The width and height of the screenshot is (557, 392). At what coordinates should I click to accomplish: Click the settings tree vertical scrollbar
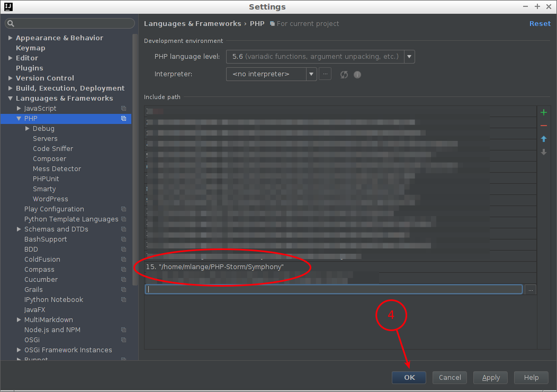134,160
